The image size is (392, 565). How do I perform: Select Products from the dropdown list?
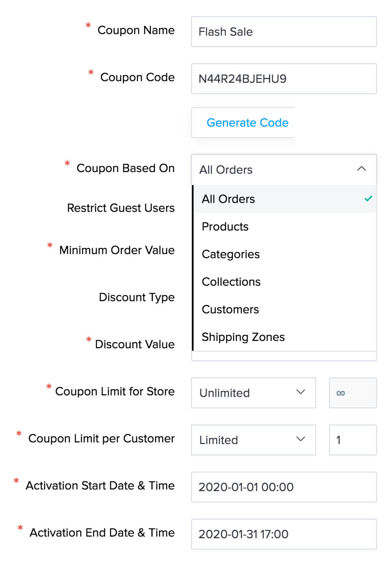[225, 226]
